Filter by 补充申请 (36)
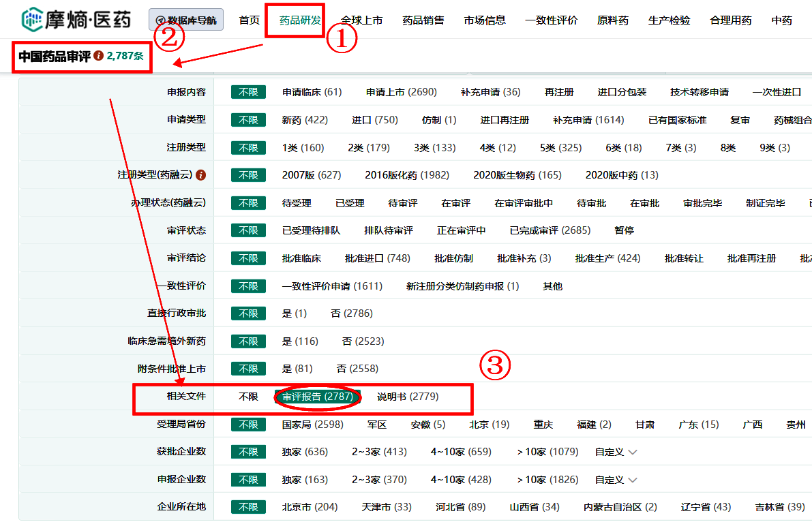The image size is (812, 522). [x=490, y=92]
